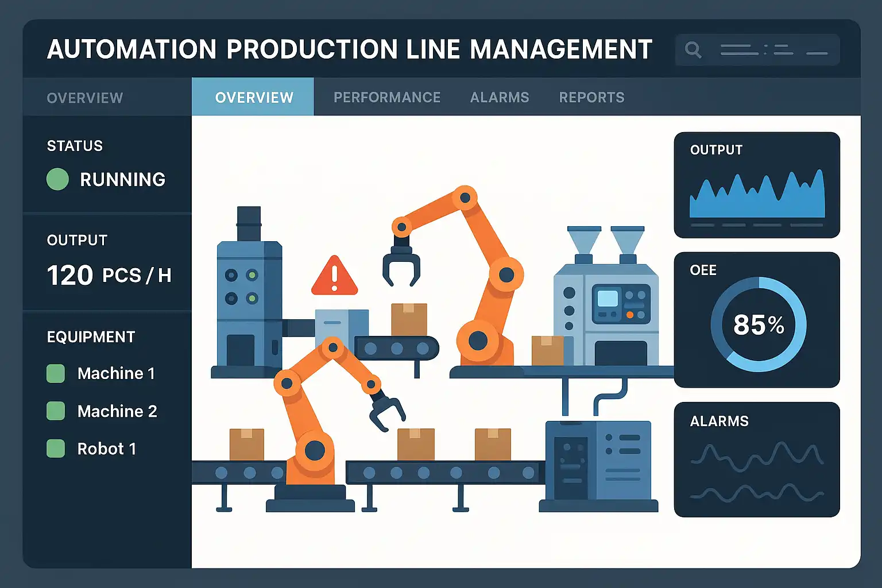The image size is (882, 588).
Task: Click the blue control cabinet at bottom right
Action: click(x=598, y=466)
